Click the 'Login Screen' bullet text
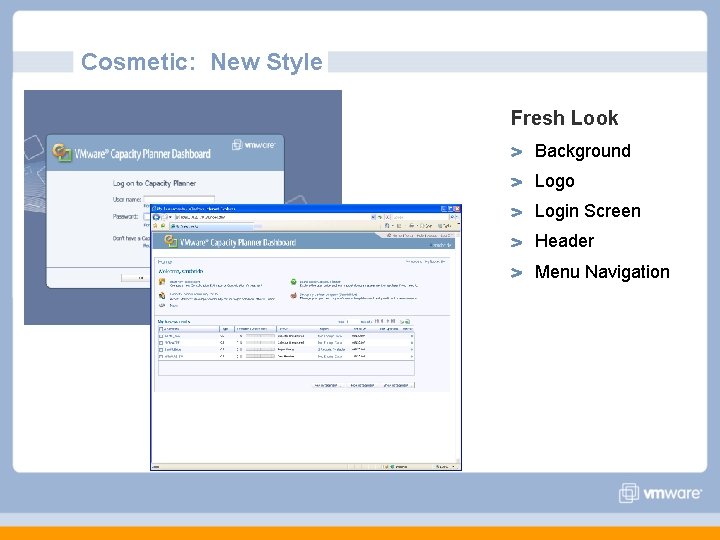720x540 pixels. [x=588, y=211]
